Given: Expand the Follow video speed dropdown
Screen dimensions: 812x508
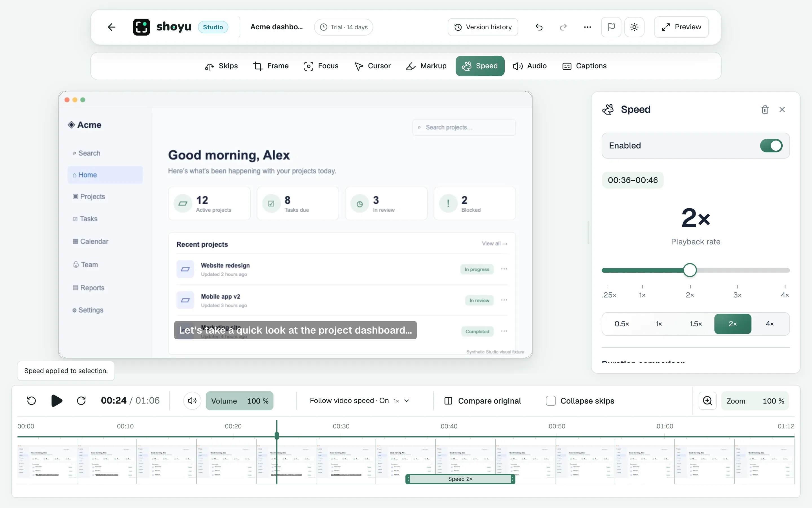Looking at the screenshot, I should pyautogui.click(x=359, y=400).
